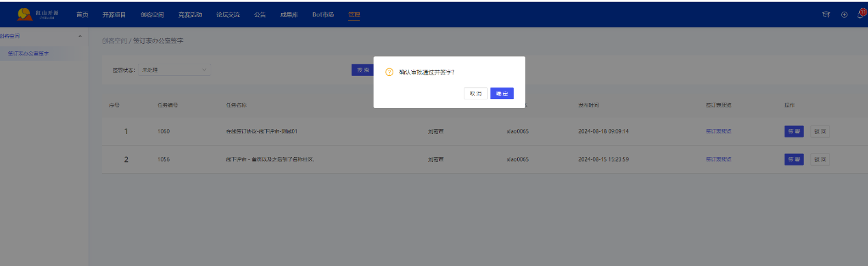The width and height of the screenshot is (868, 266).
Task: Click the 任务编号 cell 1056
Action: (163, 159)
